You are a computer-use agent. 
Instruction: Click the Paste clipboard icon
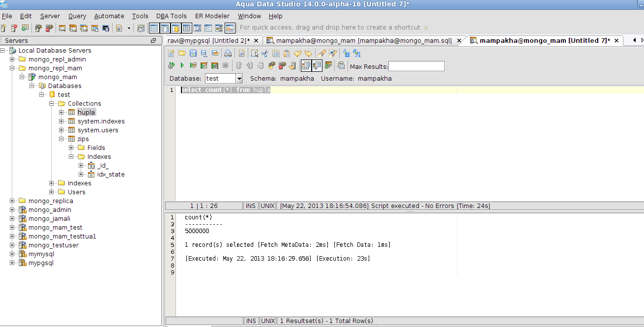point(287,53)
